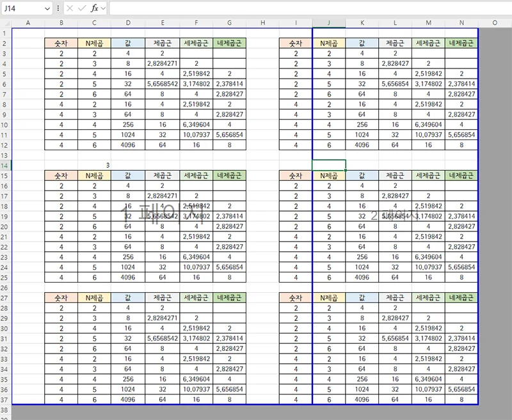Viewport: 512px width, 420px height.
Task: Select highlighted column J header
Action: click(329, 23)
